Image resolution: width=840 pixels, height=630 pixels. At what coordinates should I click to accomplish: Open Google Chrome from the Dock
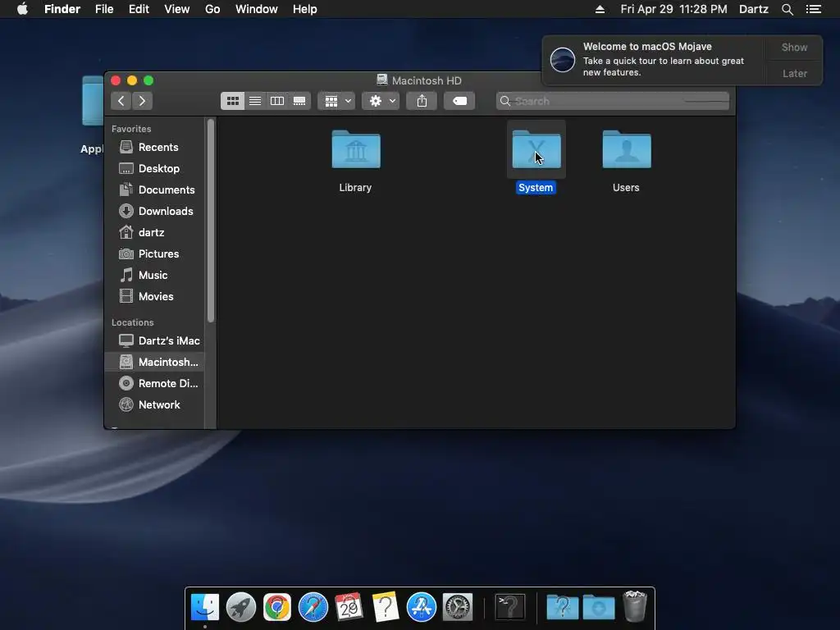[x=277, y=608]
